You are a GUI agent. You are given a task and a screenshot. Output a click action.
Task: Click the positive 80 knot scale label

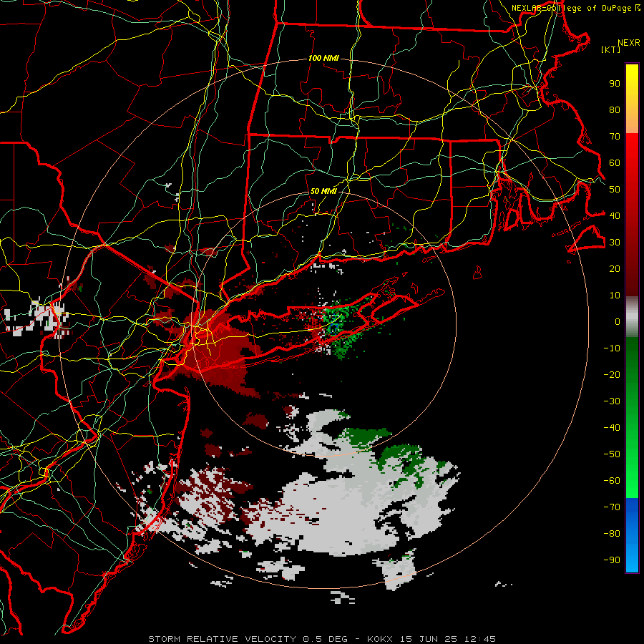coord(615,109)
